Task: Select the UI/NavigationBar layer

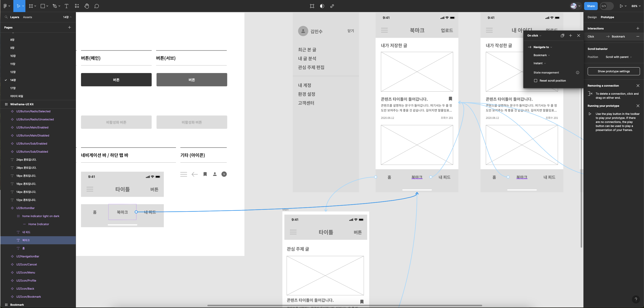Action: coord(28,256)
